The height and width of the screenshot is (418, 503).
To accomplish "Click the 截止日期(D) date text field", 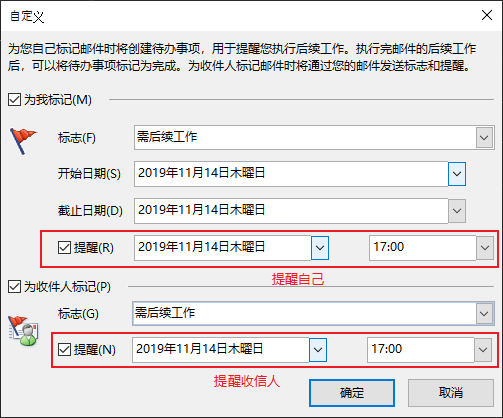I will coord(291,211).
